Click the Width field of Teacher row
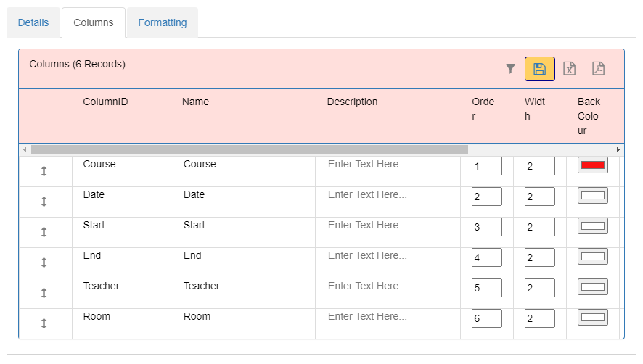Viewport: 643px width, 364px height. [540, 288]
